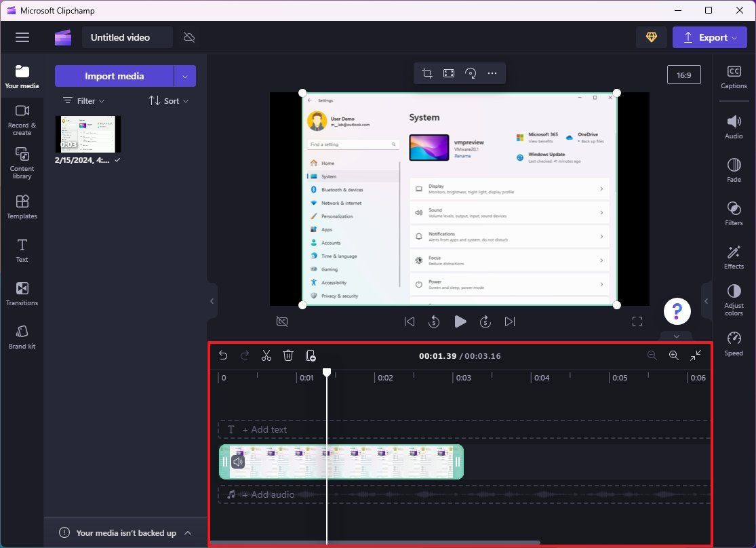The height and width of the screenshot is (548, 756).
Task: Select the Crop tool above the preview
Action: pos(426,73)
